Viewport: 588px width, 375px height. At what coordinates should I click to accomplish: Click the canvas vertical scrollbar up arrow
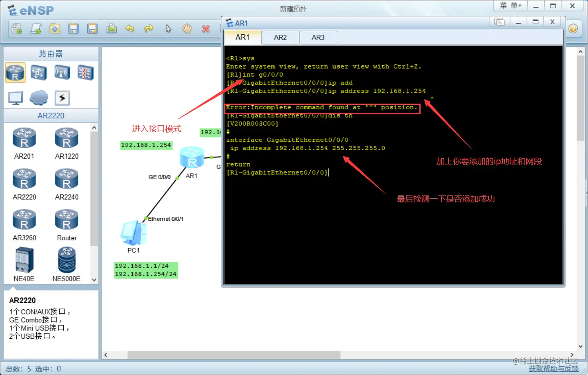580,52
